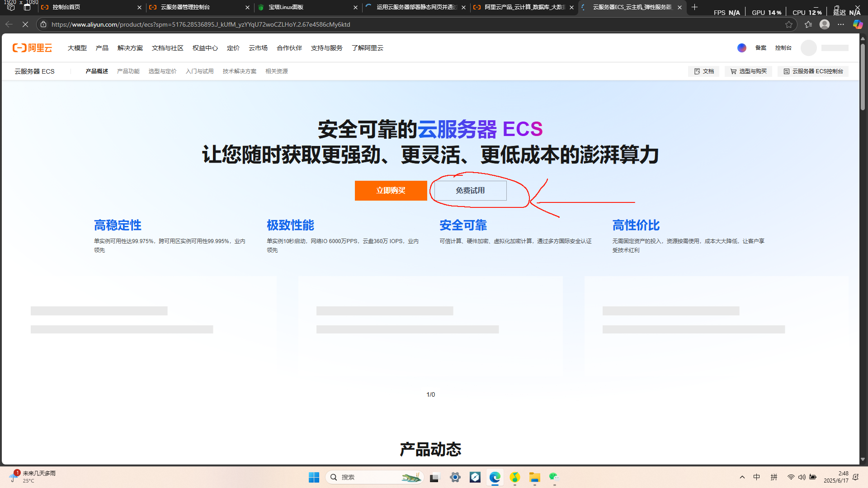Click the 高稳定性 heading
Screen dimensions: 868x488
pyautogui.click(x=118, y=225)
